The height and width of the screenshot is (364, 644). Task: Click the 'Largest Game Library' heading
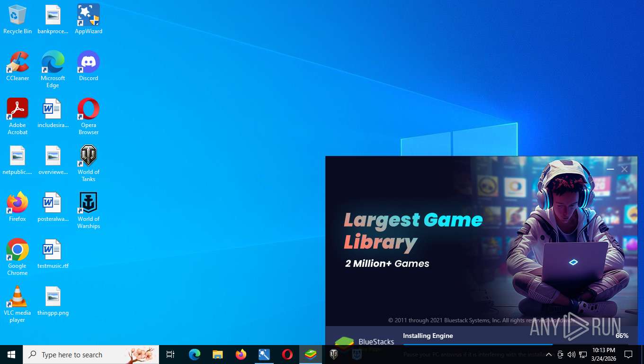[413, 231]
